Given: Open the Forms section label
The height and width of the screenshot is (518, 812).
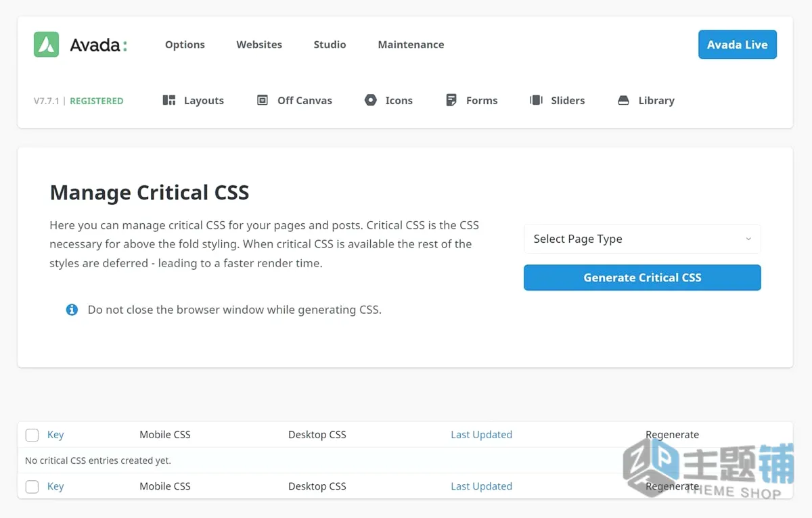Looking at the screenshot, I should click(482, 100).
